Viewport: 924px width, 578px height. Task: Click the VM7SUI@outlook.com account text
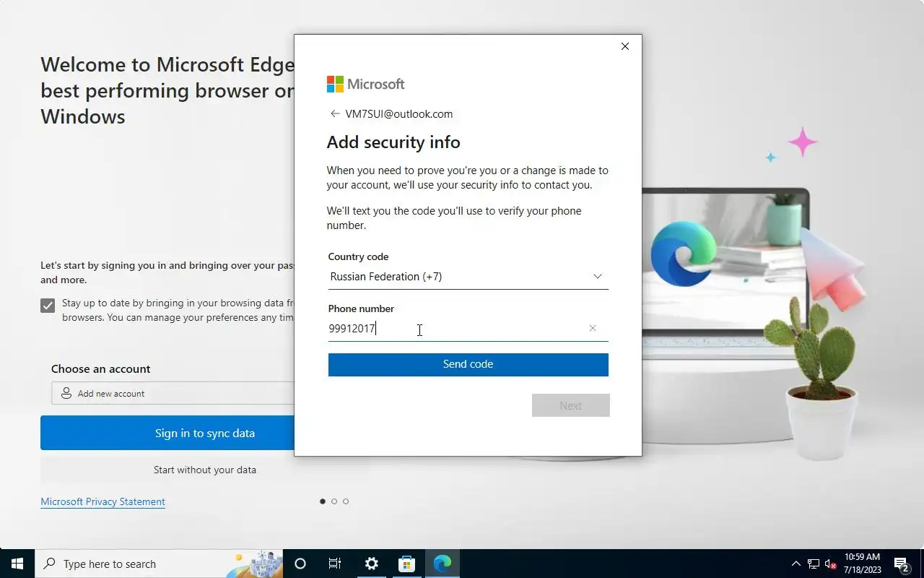[399, 113]
